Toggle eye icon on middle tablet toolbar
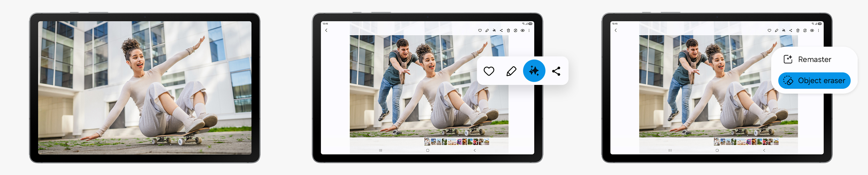868x175 pixels. click(x=522, y=31)
